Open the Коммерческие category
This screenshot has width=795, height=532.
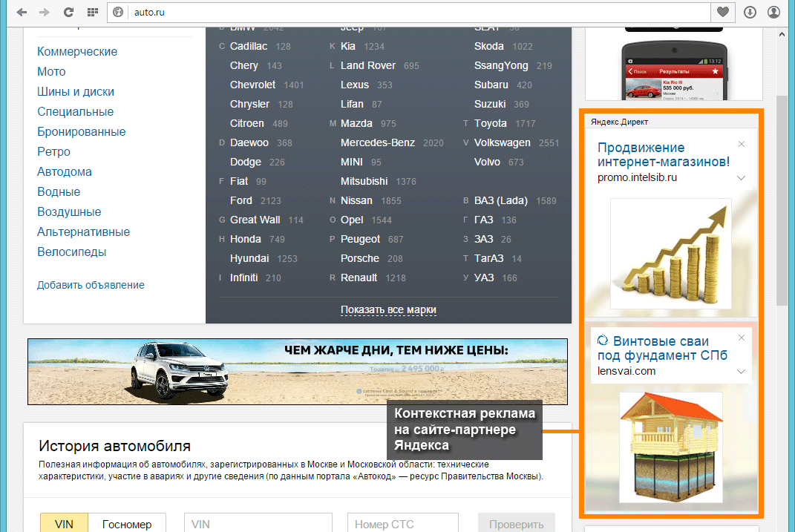77,52
